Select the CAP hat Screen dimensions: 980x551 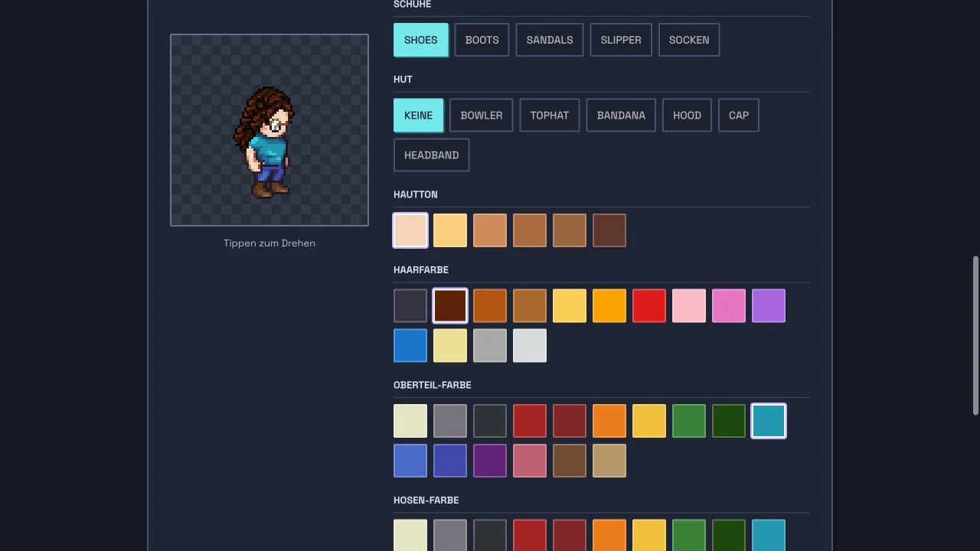click(739, 116)
